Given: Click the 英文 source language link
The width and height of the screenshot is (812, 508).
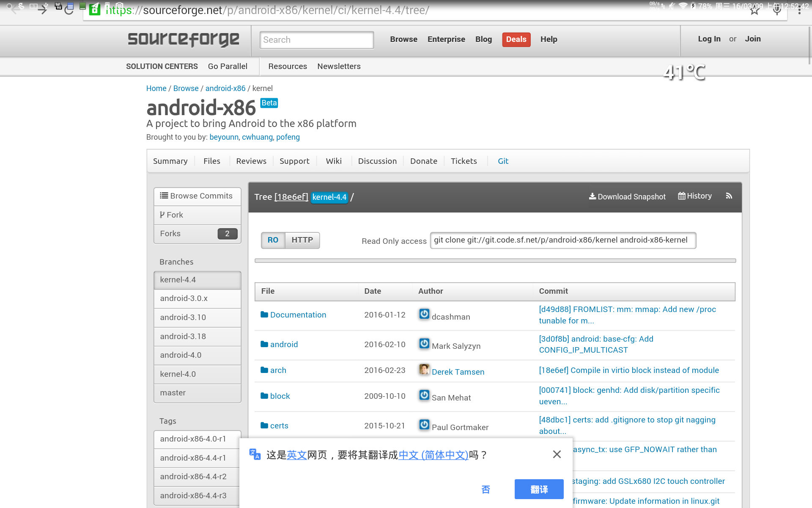Looking at the screenshot, I should click(x=297, y=455).
